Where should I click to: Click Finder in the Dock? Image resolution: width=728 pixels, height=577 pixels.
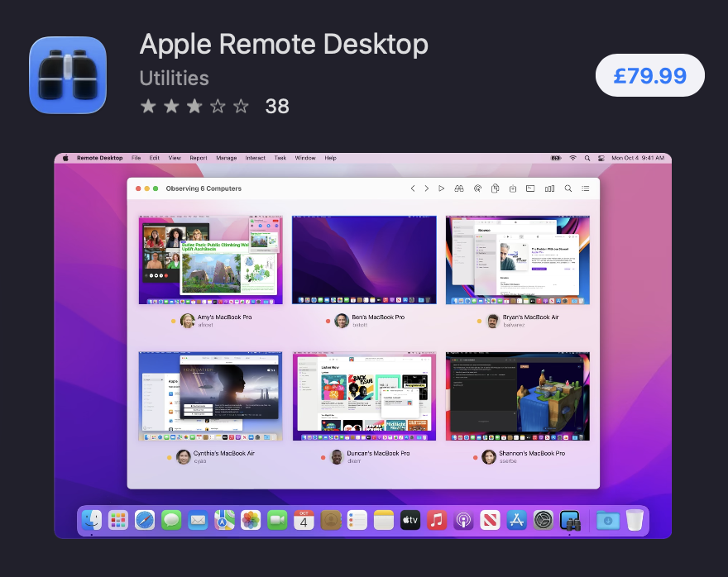tap(92, 520)
